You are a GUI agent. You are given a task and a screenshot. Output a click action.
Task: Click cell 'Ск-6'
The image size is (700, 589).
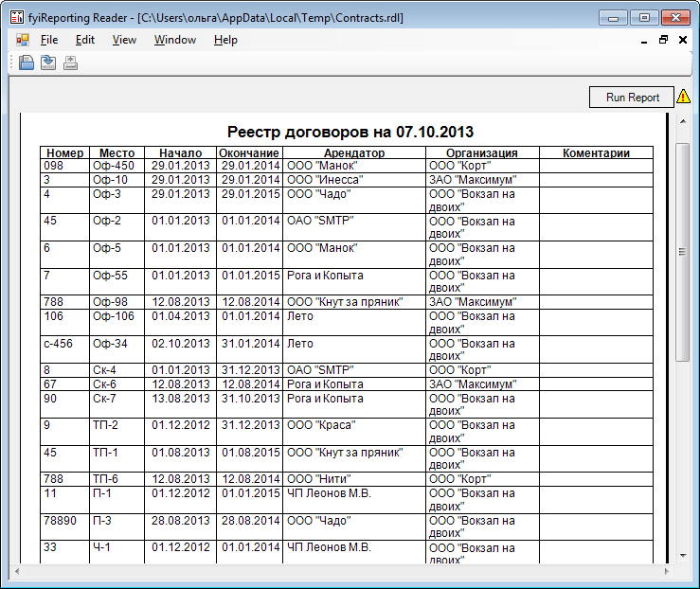click(x=117, y=384)
